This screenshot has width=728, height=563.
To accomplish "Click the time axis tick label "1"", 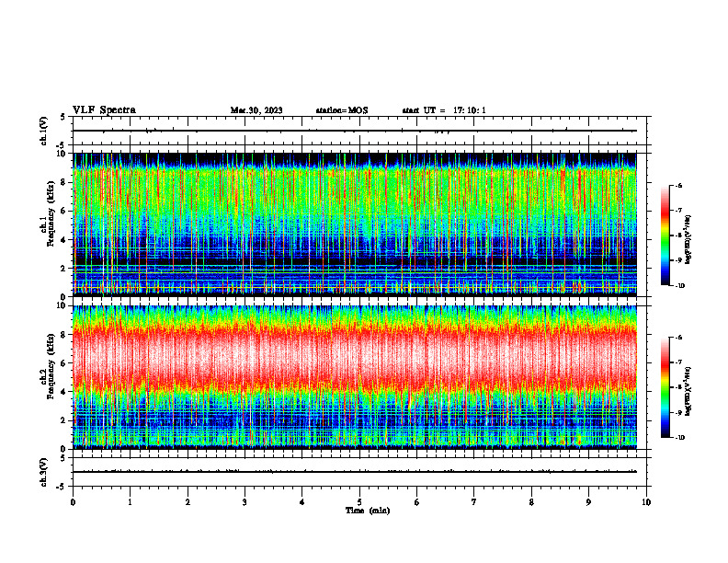I will click(x=130, y=502).
